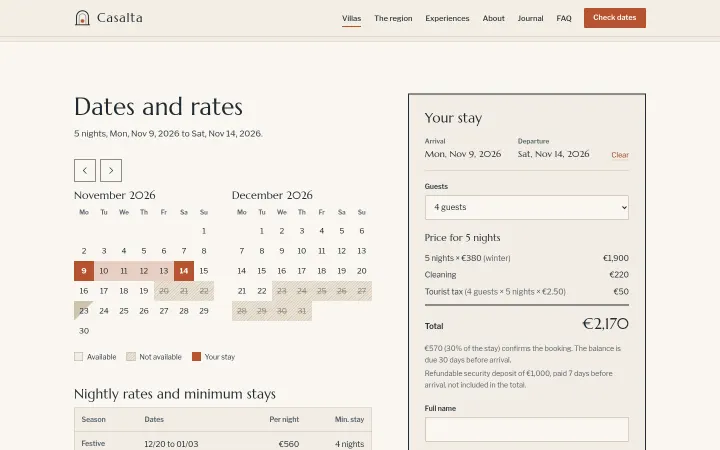The width and height of the screenshot is (720, 450).
Task: Click the December 2026 month heading
Action: pyautogui.click(x=272, y=195)
